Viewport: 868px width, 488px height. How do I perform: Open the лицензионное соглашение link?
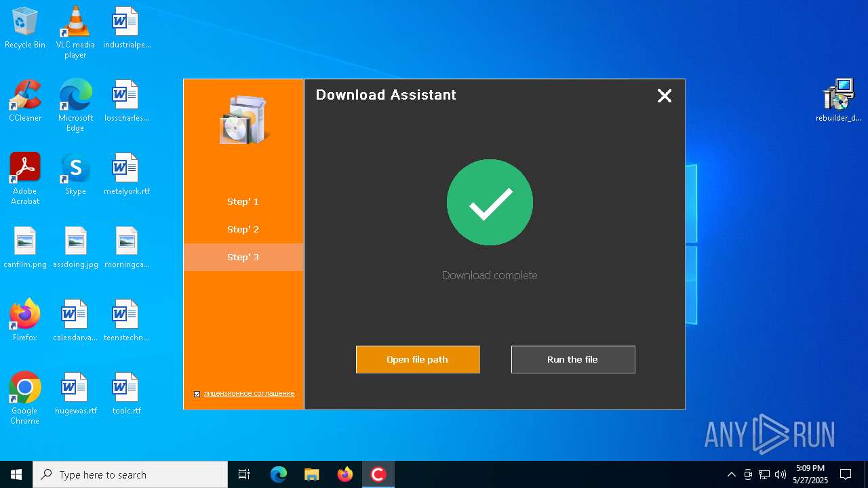point(249,394)
